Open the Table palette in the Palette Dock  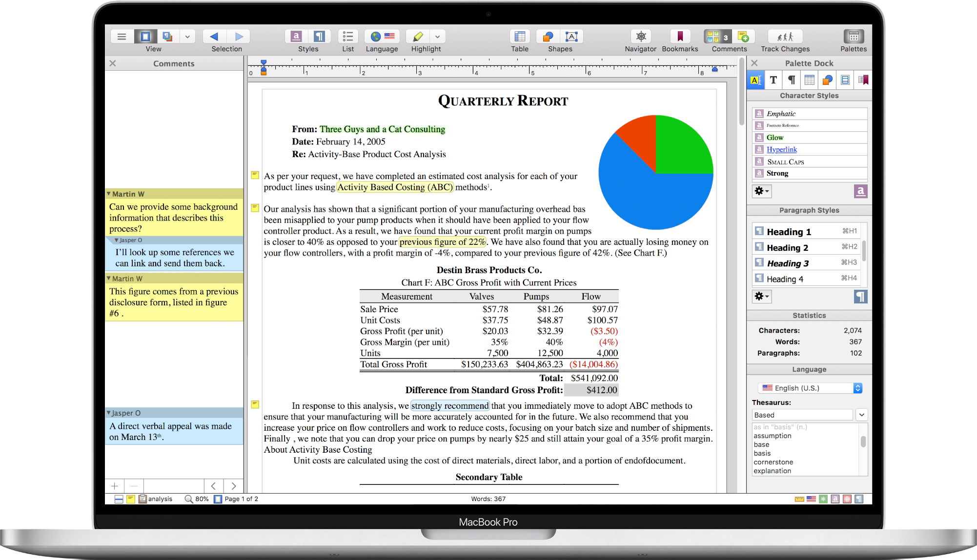pyautogui.click(x=809, y=80)
